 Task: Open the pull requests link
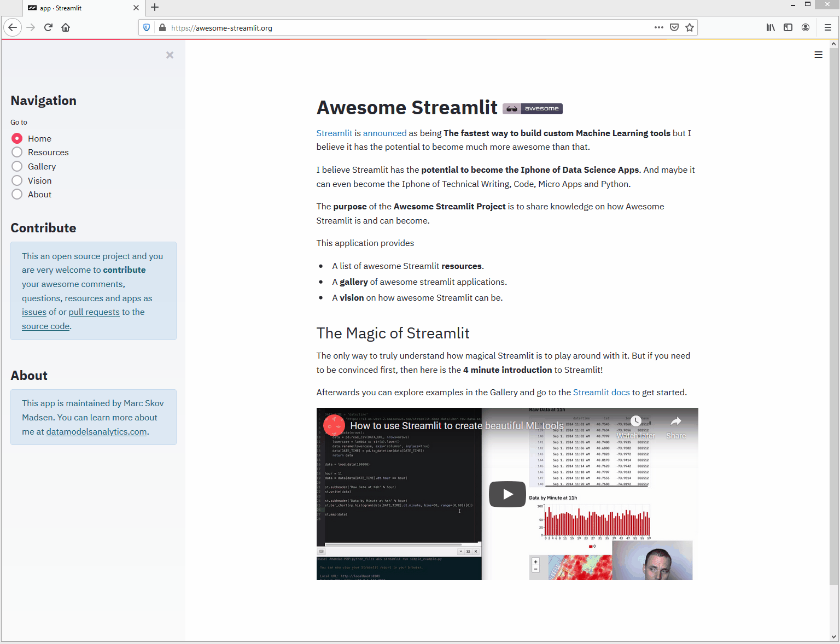[94, 312]
